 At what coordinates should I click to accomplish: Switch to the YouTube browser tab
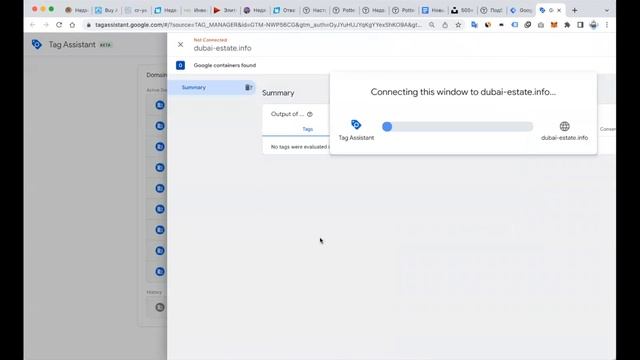(224, 10)
